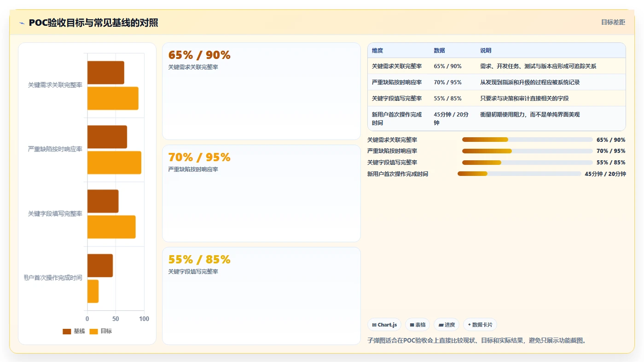
Task: Click table cell 严重缺陷按时响应率
Action: (397, 82)
